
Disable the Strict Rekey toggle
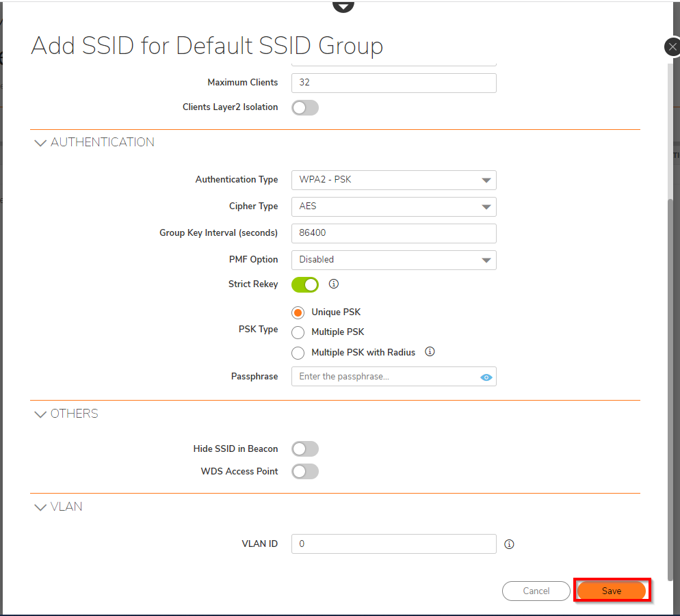305,284
